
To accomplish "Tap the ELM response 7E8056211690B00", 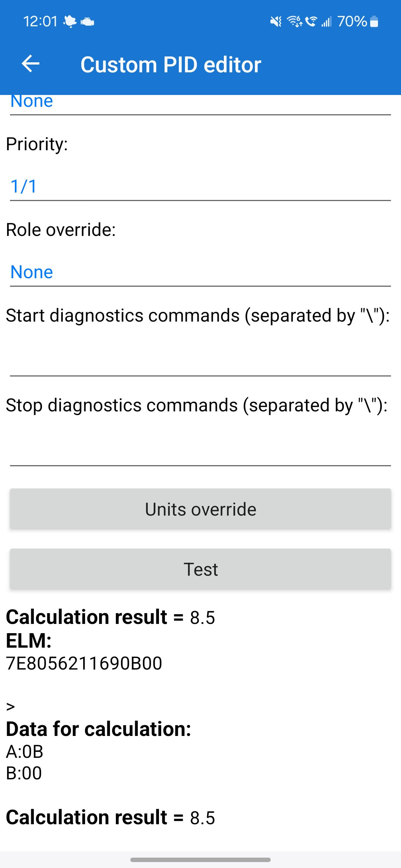I will 84,663.
